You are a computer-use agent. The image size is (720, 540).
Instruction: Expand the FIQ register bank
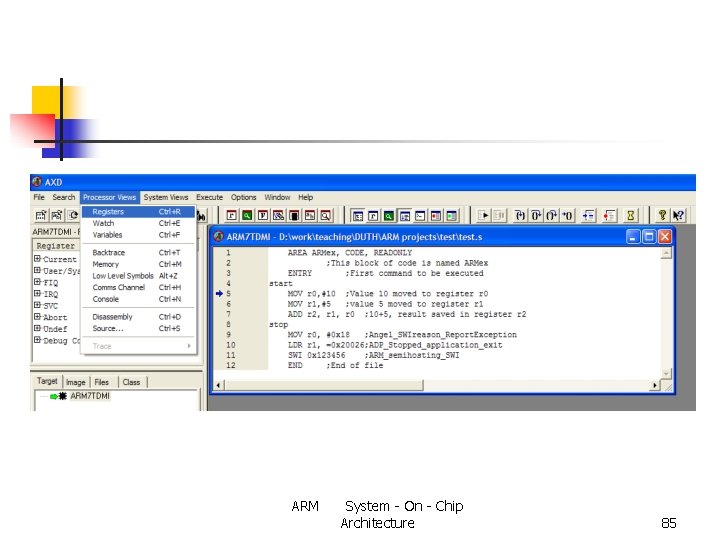coord(38,281)
